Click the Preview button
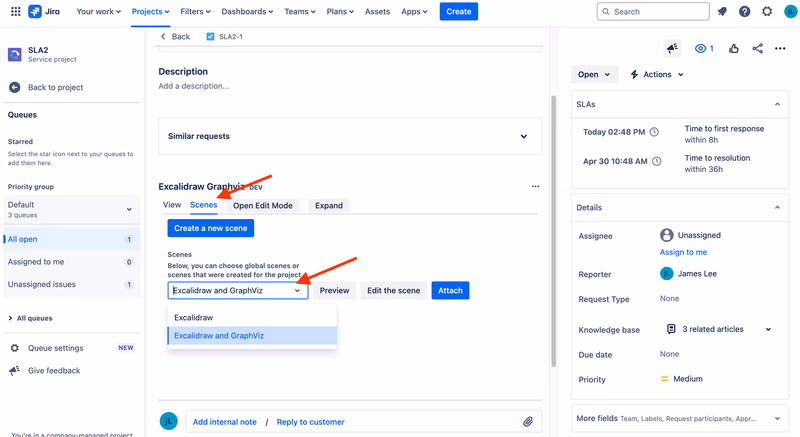Viewport: 800px width, 437px height. [334, 290]
